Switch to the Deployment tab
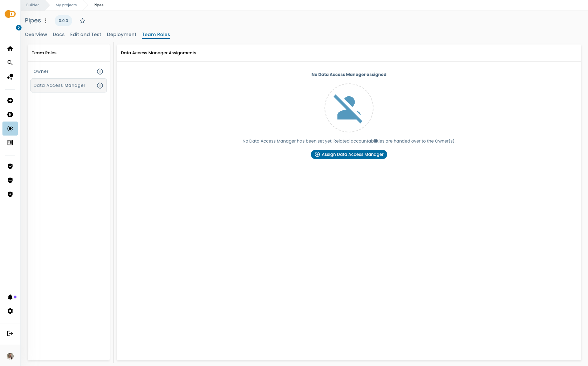 122,34
